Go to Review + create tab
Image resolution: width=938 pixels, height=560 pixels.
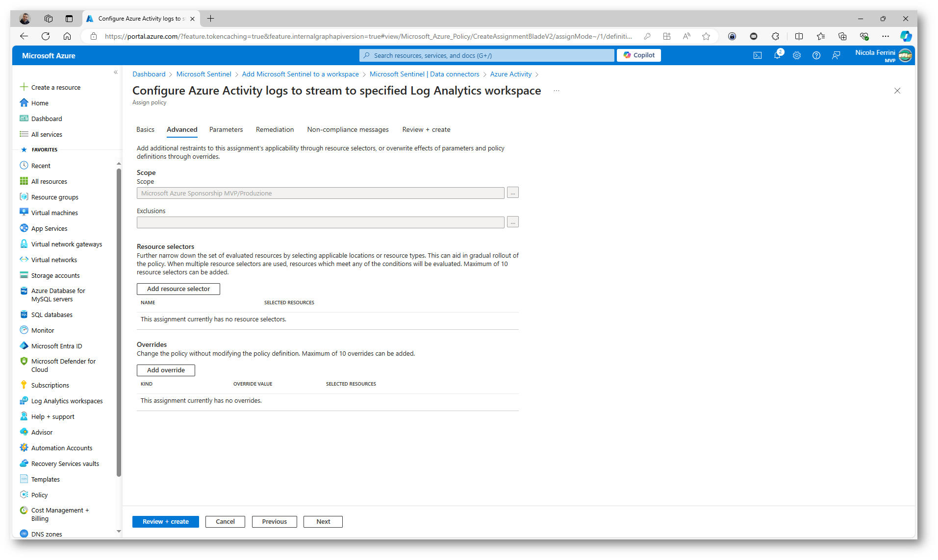coord(426,129)
